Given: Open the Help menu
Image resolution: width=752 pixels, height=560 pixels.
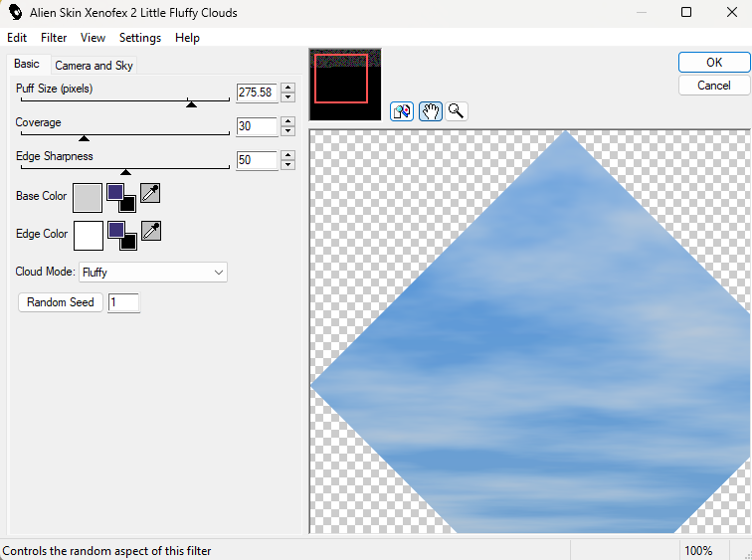Looking at the screenshot, I should tap(187, 38).
